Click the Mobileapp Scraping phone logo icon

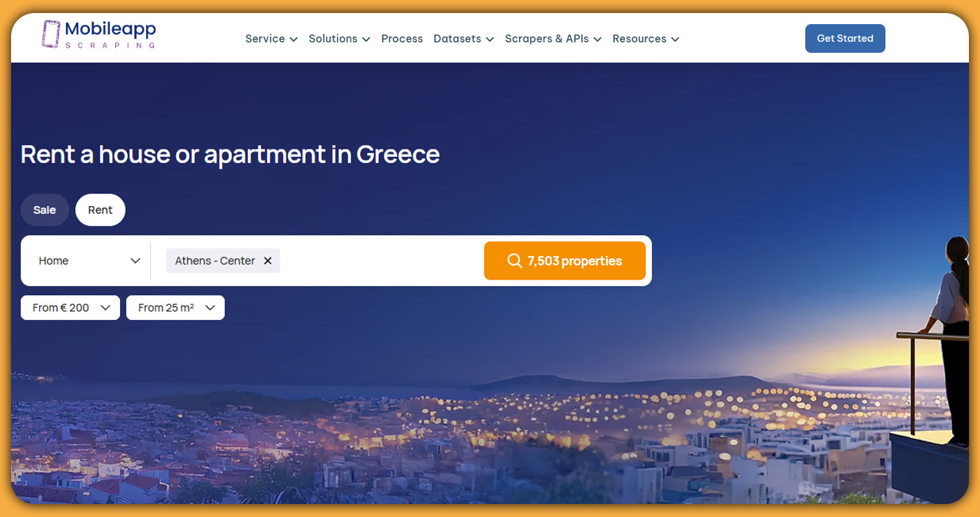[51, 34]
